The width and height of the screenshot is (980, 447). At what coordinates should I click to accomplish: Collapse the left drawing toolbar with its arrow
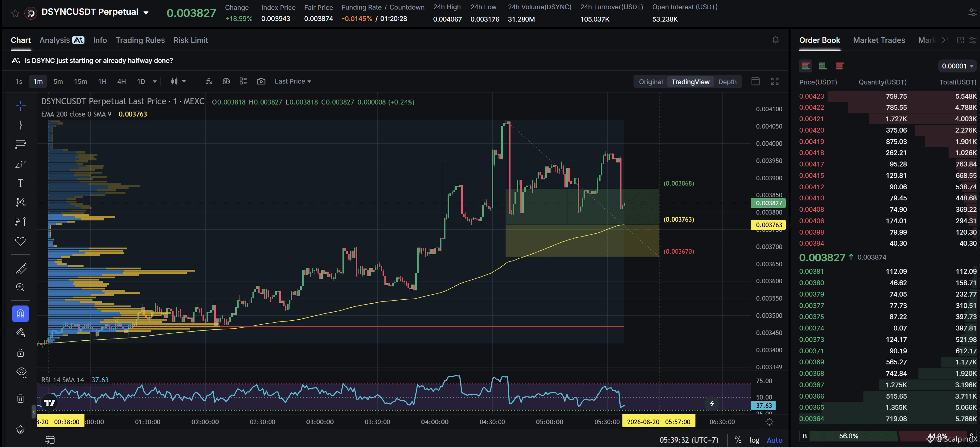34,412
